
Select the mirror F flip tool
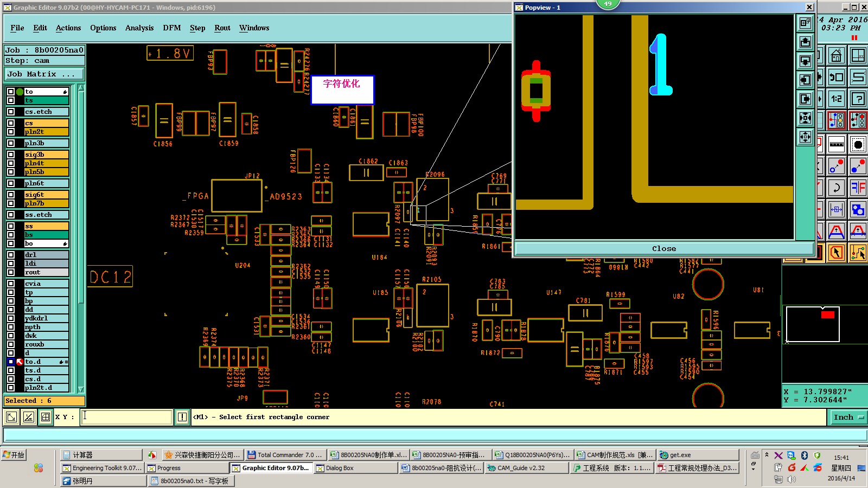click(858, 188)
